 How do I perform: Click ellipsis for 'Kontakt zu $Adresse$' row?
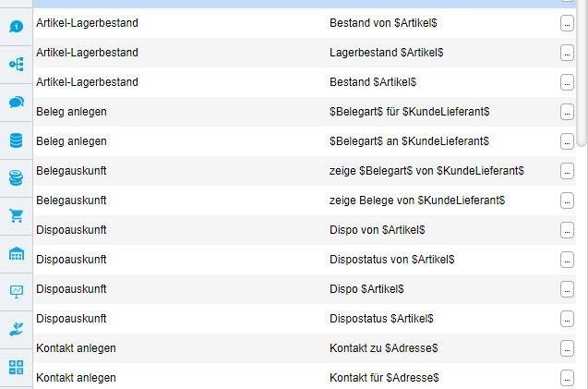[x=567, y=348]
